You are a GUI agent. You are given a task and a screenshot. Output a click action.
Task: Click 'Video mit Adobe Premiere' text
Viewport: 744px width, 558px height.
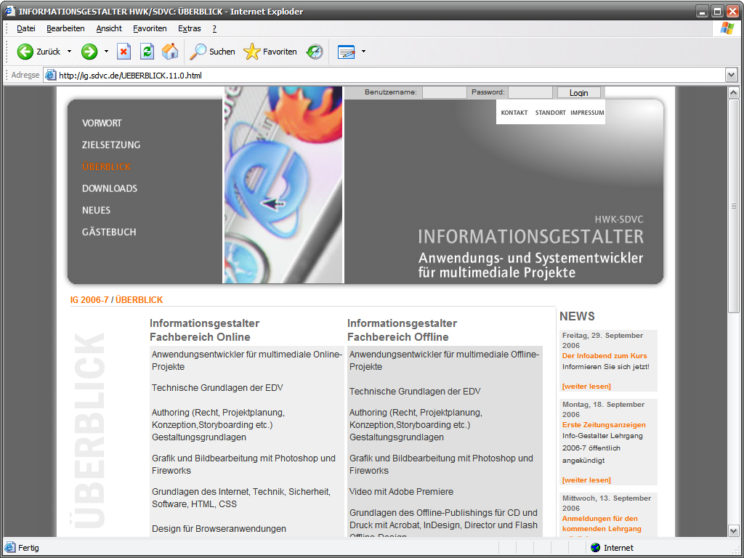(x=401, y=492)
